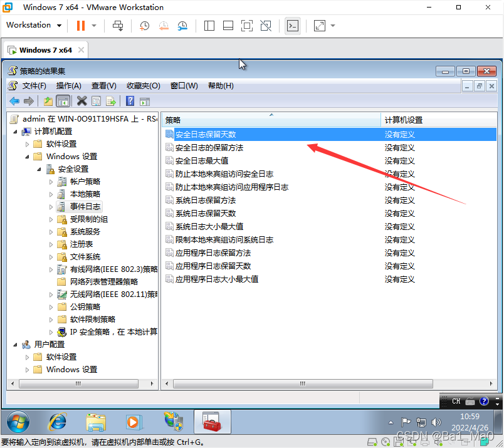The height and width of the screenshot is (448, 504).
Task: Sort by the 计算机设置 column header
Action: pyautogui.click(x=439, y=120)
